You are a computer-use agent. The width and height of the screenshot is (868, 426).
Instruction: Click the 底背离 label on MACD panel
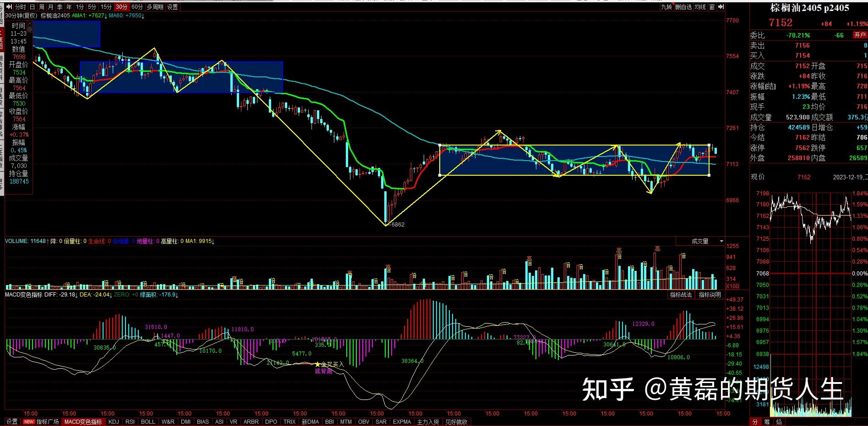click(x=323, y=372)
